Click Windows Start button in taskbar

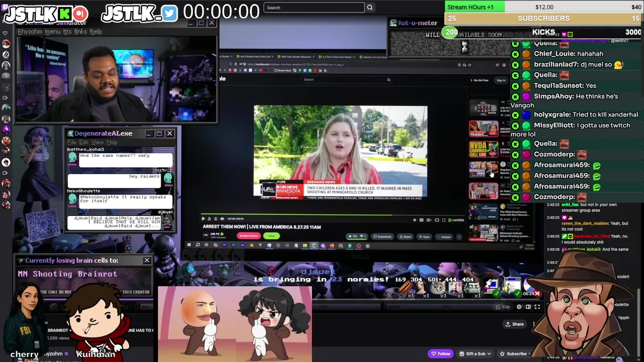(x=189, y=245)
